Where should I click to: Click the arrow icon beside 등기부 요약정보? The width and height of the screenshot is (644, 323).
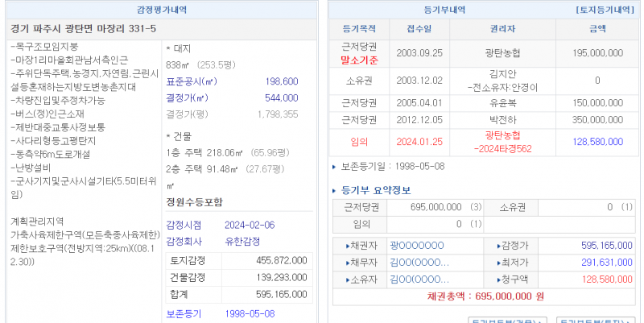(336, 191)
